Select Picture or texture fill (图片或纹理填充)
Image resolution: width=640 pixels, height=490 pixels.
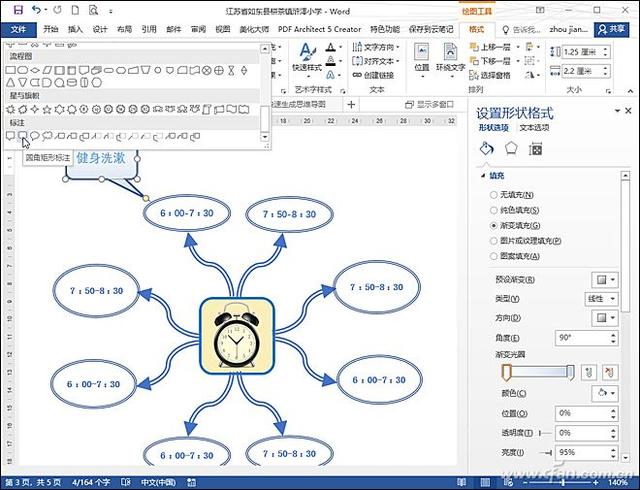pyautogui.click(x=495, y=242)
